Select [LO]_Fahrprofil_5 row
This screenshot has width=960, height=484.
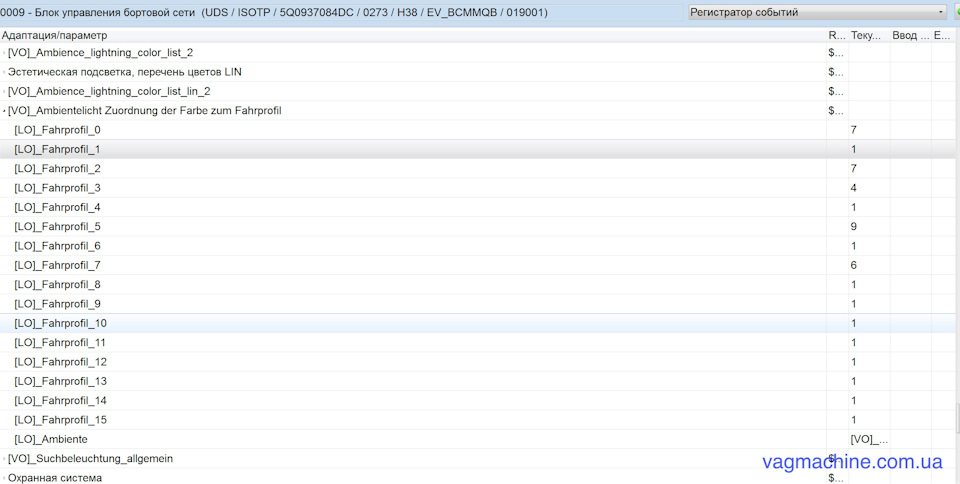tap(478, 226)
